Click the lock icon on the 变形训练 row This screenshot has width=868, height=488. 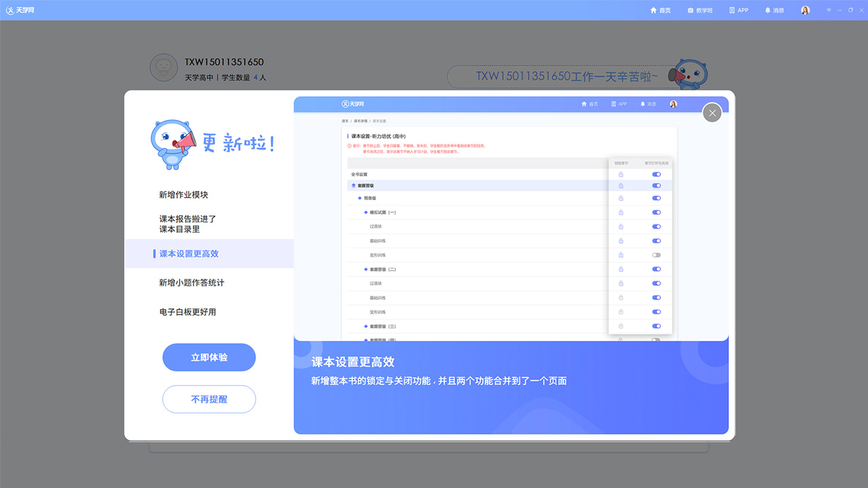[x=620, y=256]
